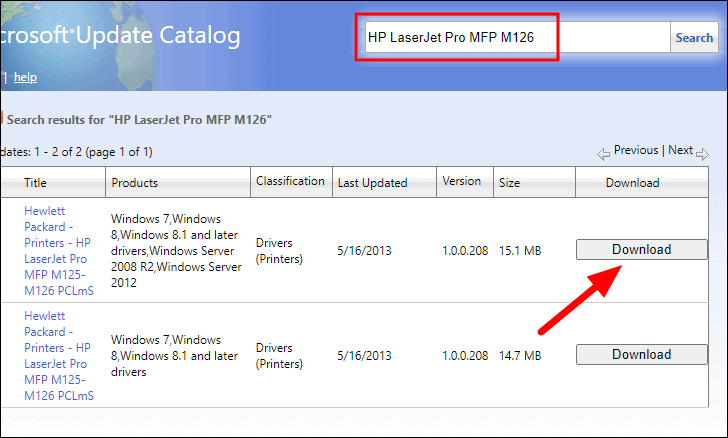Sort by Size column header
Screen dimensions: 728x438
coord(509,183)
